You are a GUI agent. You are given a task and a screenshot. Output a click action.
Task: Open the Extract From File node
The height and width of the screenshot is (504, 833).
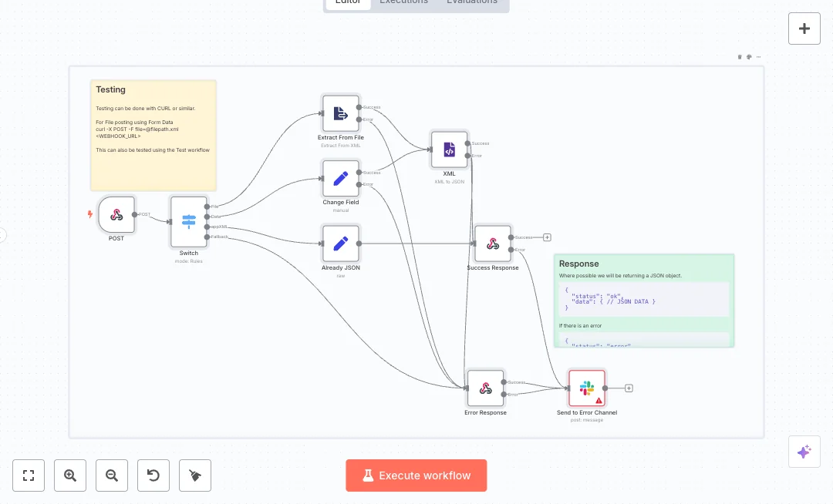point(340,113)
